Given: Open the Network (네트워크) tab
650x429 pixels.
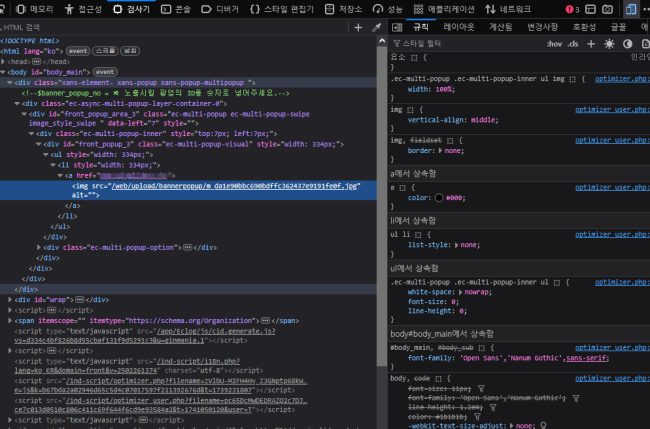Looking at the screenshot, I should [x=508, y=9].
